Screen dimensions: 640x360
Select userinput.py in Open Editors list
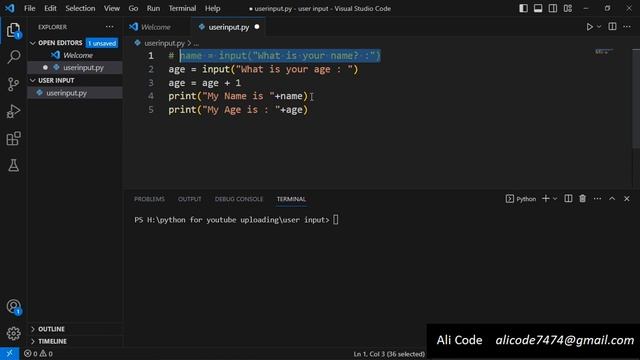click(x=75, y=67)
